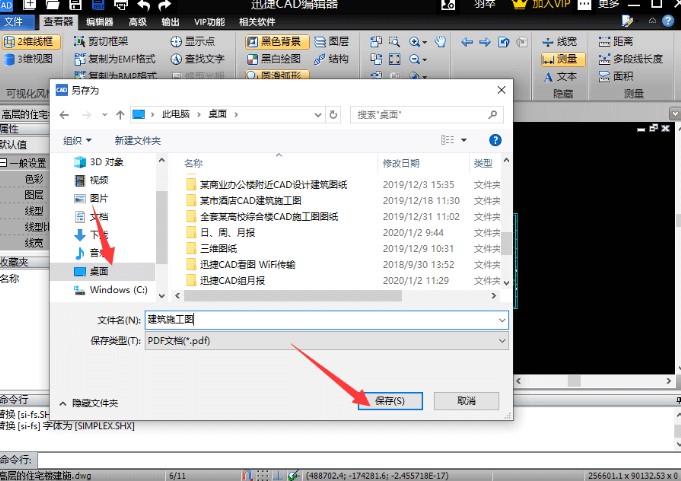
Task: Select the 距离 measure tool
Action: pyautogui.click(x=616, y=42)
